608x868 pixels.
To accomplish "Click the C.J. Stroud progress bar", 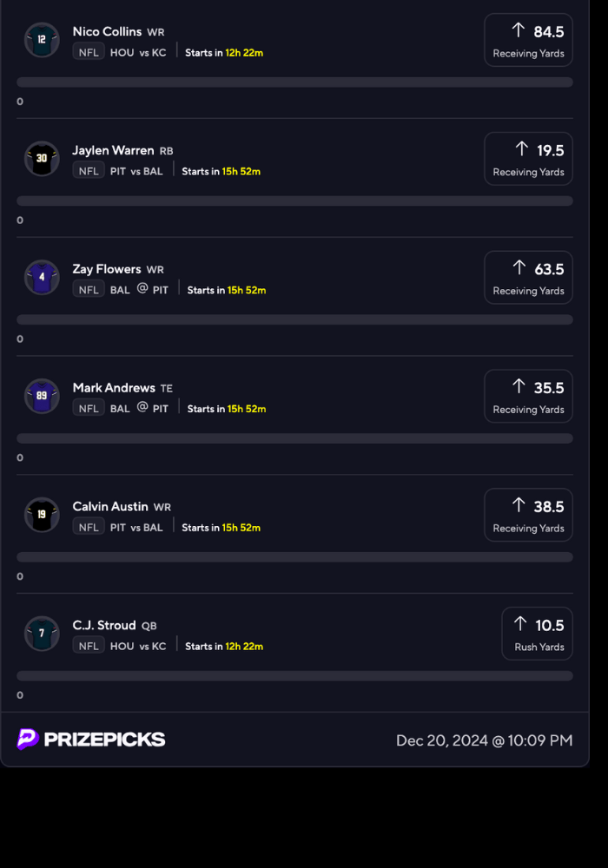I will pyautogui.click(x=294, y=675).
